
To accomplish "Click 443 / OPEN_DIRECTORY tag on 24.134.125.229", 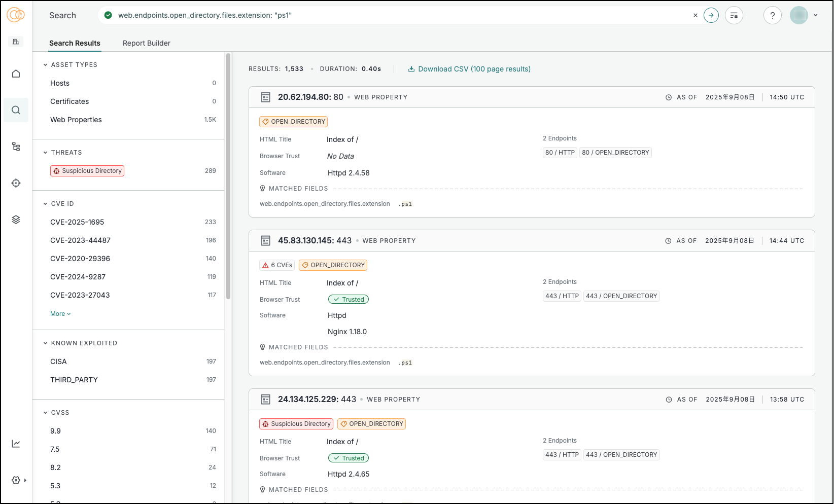I will 621,455.
